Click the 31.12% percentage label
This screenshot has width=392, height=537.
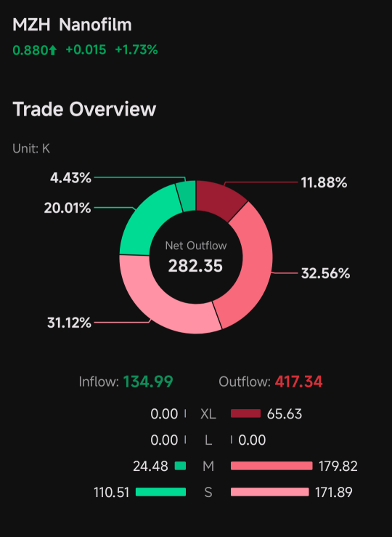pyautogui.click(x=69, y=323)
